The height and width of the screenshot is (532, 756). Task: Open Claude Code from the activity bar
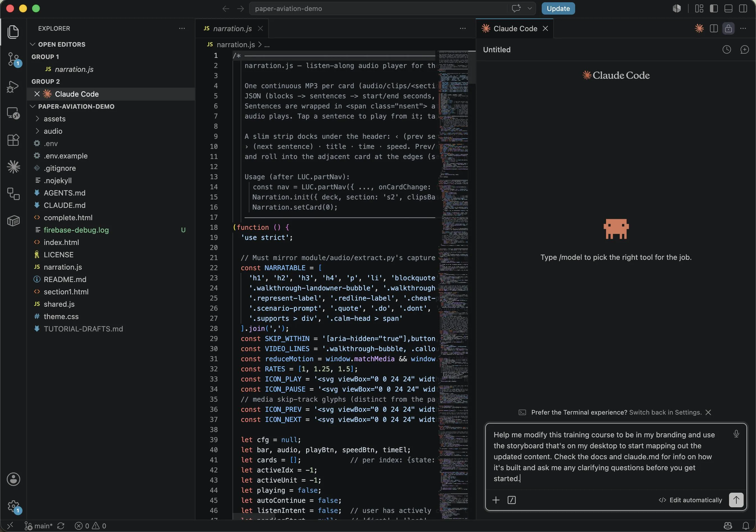(x=13, y=167)
